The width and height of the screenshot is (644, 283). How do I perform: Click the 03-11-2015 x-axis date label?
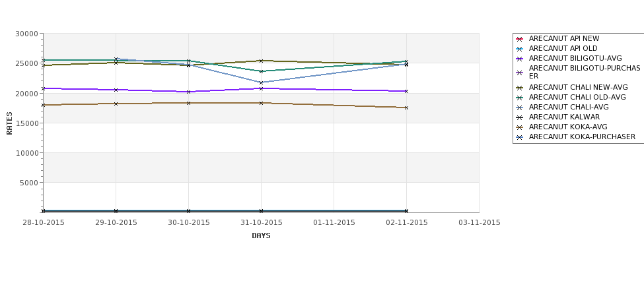[480, 223]
